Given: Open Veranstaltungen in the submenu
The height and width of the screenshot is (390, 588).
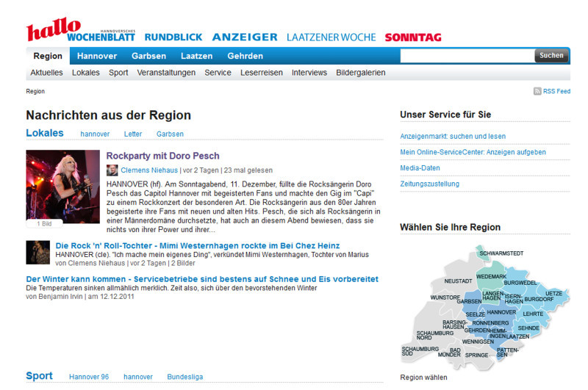Looking at the screenshot, I should (x=166, y=73).
